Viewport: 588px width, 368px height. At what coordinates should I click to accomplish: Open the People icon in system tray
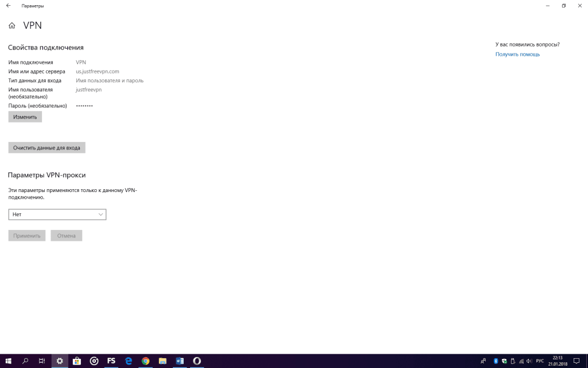483,361
